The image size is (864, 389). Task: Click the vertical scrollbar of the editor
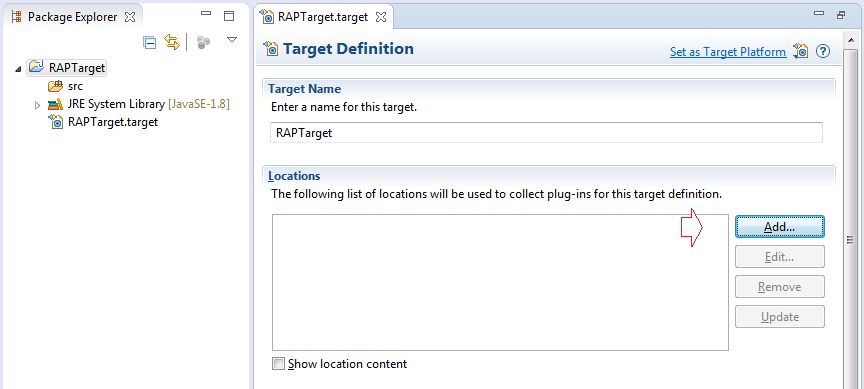pos(849,240)
